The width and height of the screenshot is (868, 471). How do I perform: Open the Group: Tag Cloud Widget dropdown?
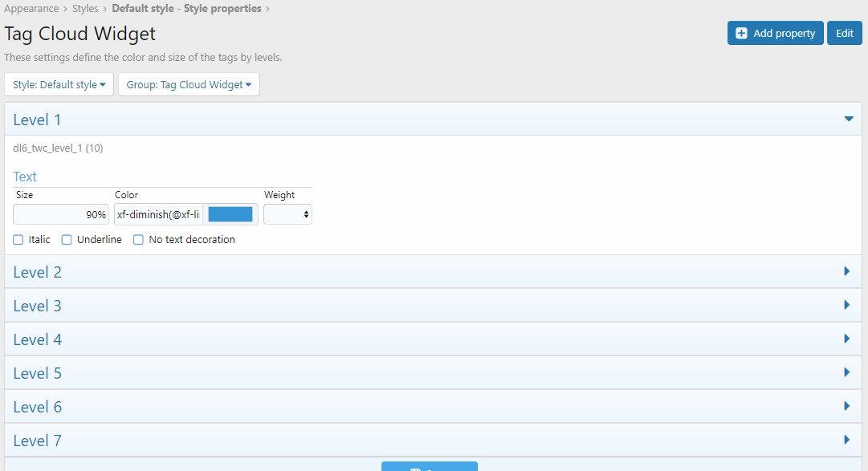click(x=189, y=85)
